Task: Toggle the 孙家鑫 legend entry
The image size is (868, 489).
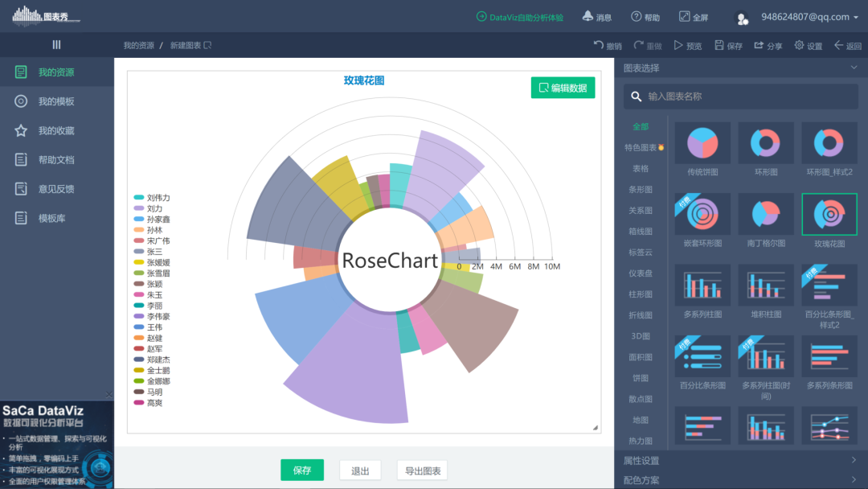Action: coord(152,220)
